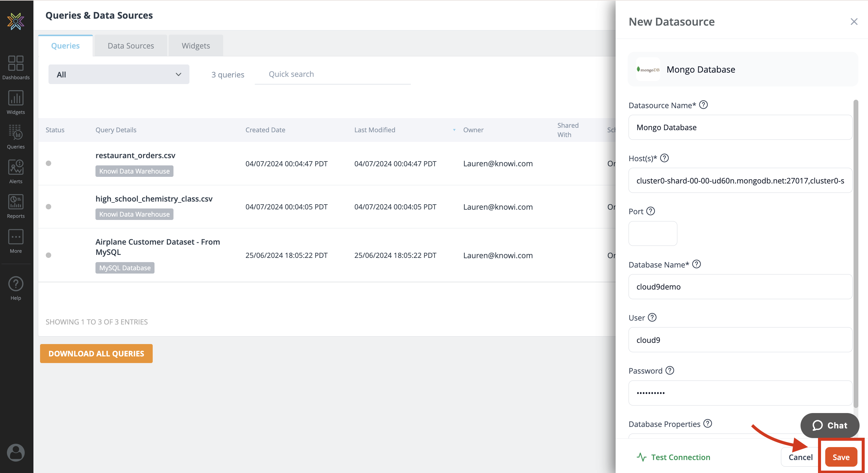Sort by Last Modified column arrow
868x473 pixels.
coord(454,130)
